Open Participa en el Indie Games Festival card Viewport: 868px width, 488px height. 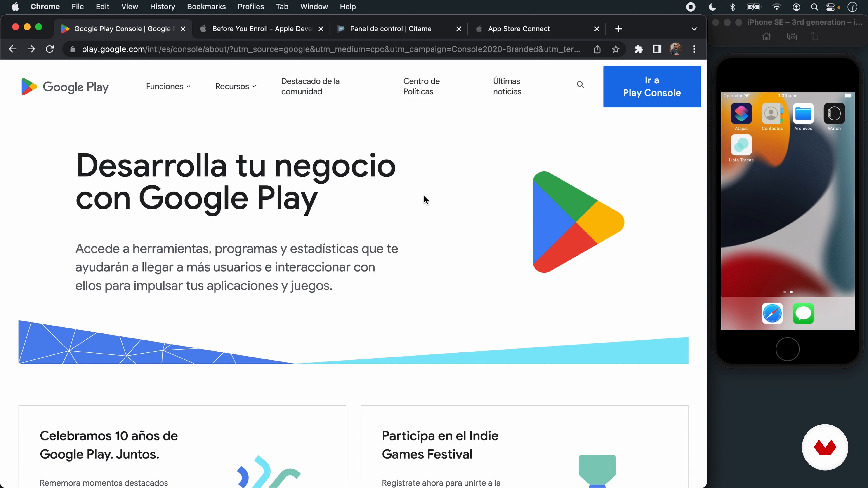524,447
